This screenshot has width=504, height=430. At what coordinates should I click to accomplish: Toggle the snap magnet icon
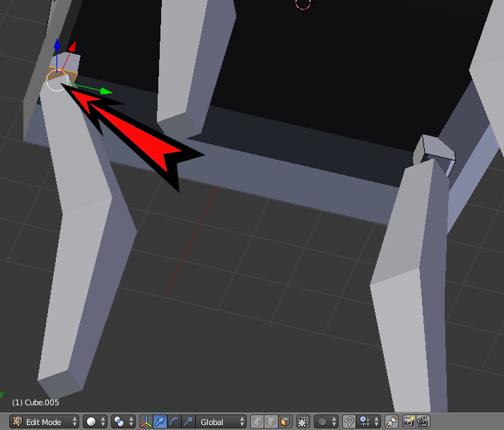(348, 422)
